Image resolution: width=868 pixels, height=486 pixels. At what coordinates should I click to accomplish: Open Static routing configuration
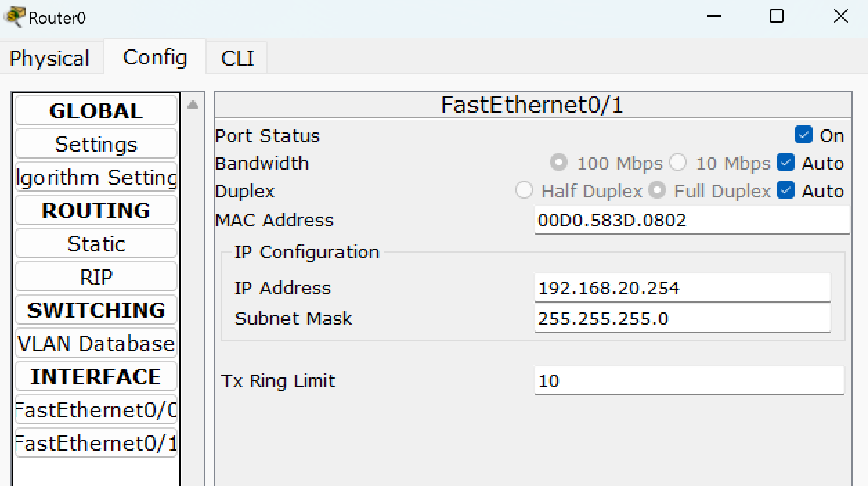pos(96,244)
